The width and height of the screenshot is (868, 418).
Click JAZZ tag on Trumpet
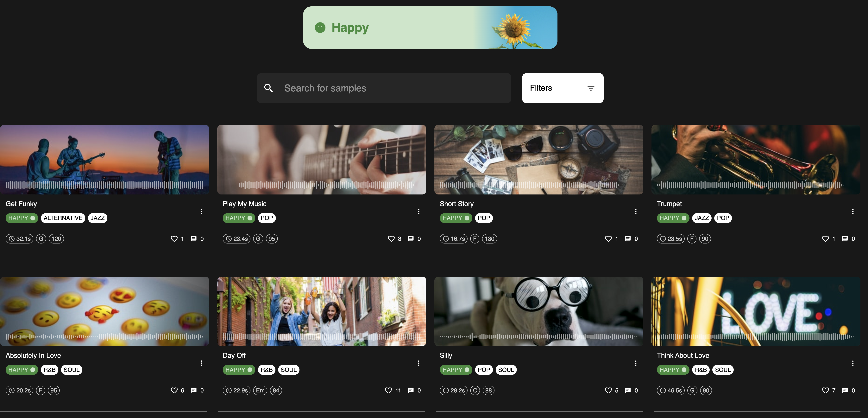(701, 218)
